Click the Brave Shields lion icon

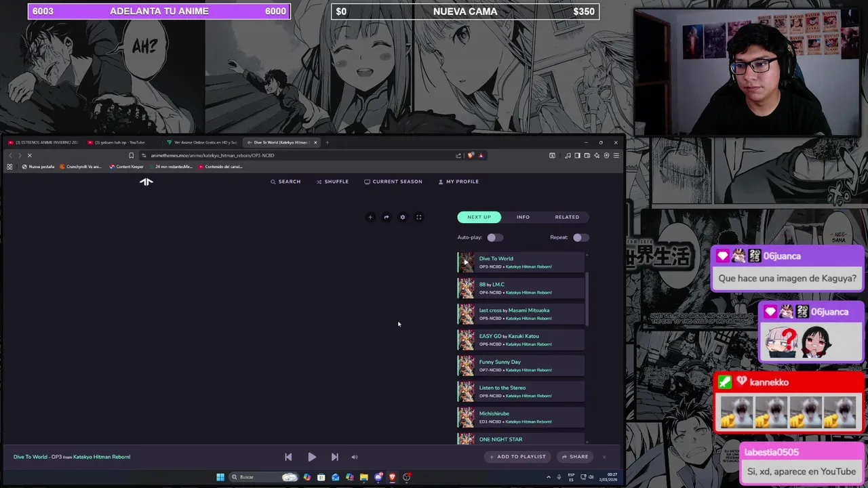click(471, 155)
